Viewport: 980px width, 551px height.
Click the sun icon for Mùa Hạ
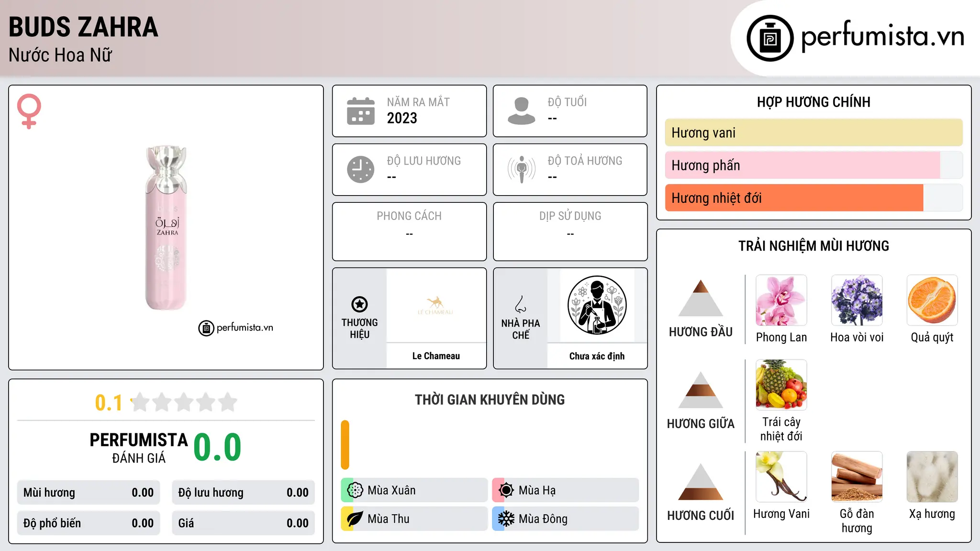[x=506, y=490]
